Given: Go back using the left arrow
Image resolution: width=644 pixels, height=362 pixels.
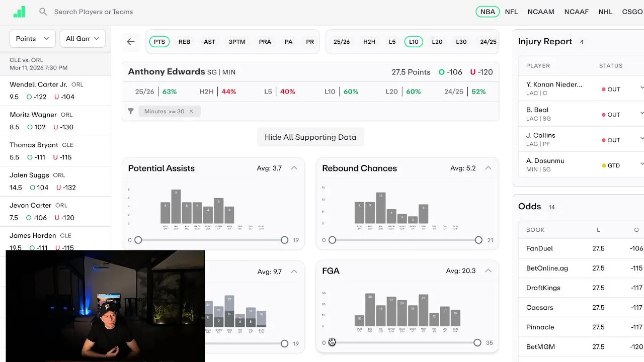Looking at the screenshot, I should point(131,42).
